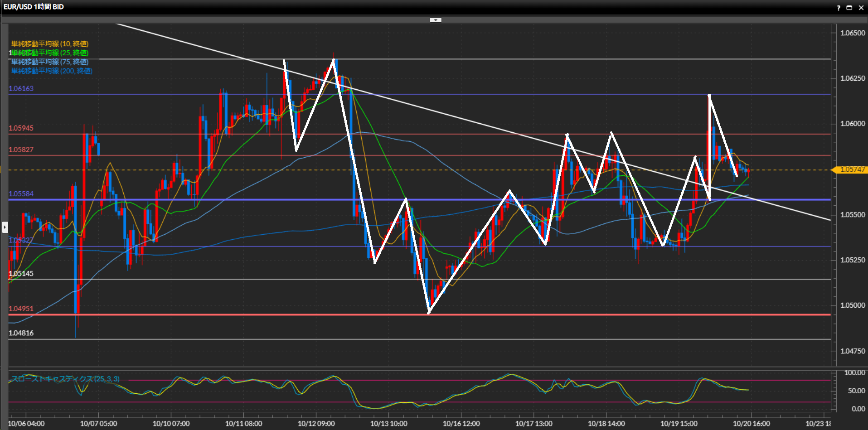
Task: Click the 1.06500 price scale value
Action: [x=853, y=33]
